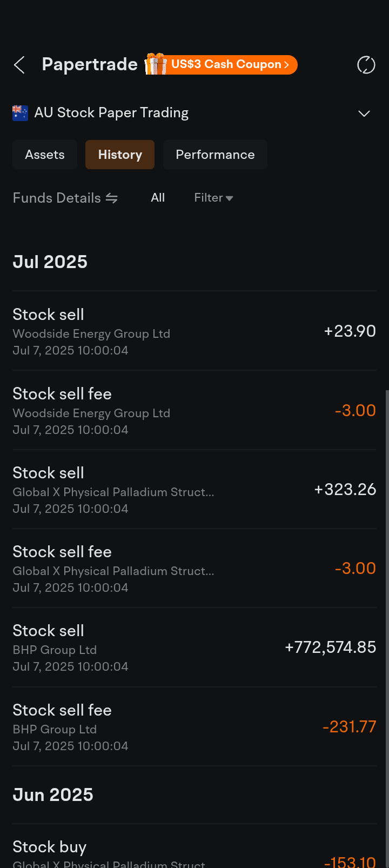Open the Woodside Energy stock sell entry
This screenshot has width=389, height=868.
click(194, 331)
